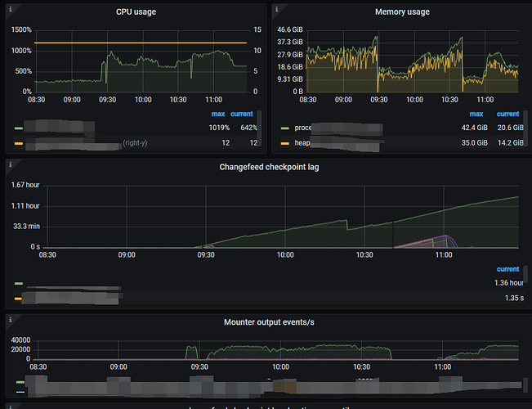This screenshot has height=409, width=532.
Task: Sort CPU usage legend by current column
Action: tap(243, 114)
